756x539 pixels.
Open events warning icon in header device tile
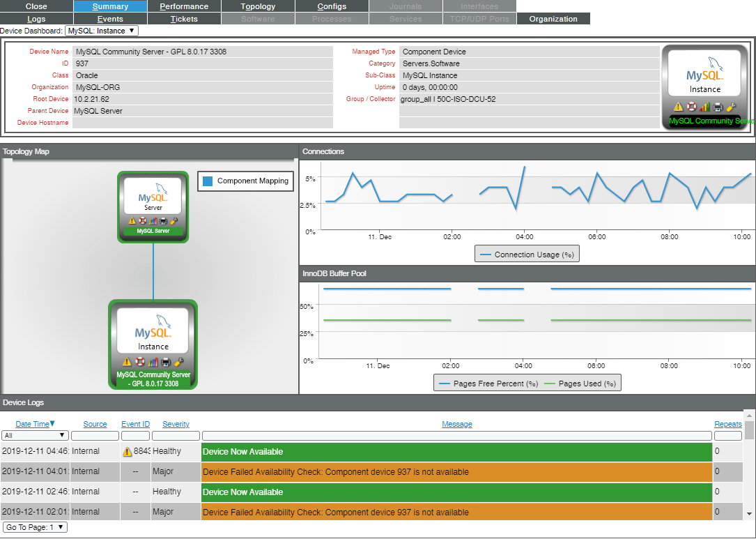(x=679, y=107)
